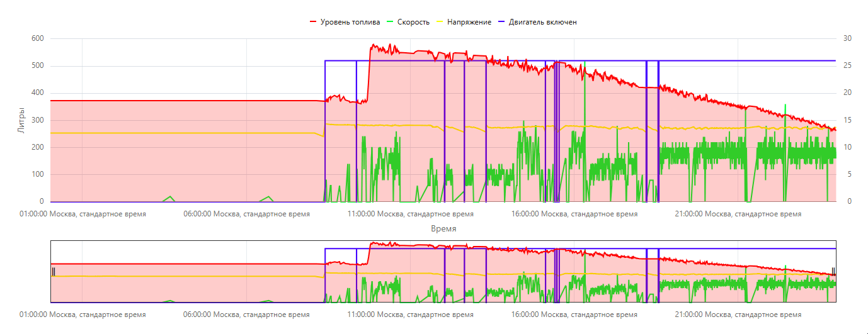Click the right handle of the range navigator

pos(833,272)
